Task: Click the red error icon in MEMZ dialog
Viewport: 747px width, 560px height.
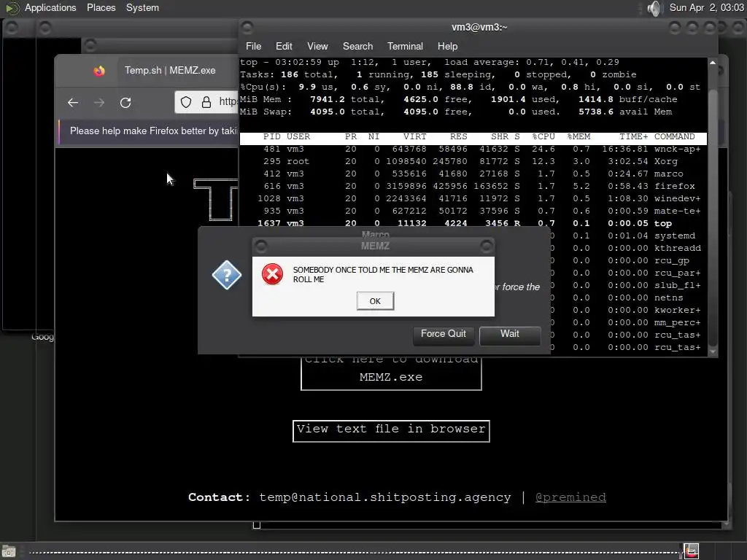Action: (x=273, y=274)
